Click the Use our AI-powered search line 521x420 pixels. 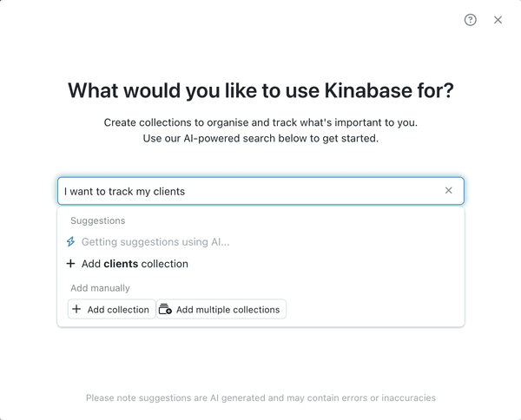point(260,138)
